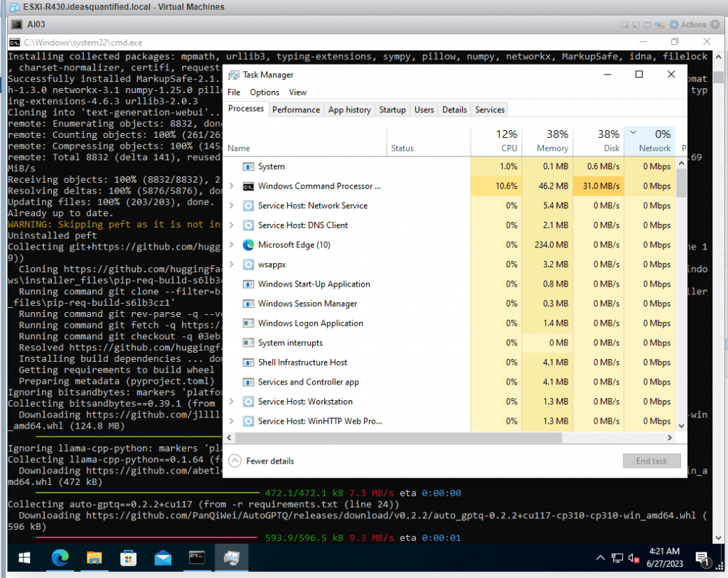Click the muted volume tray icon

point(633,558)
